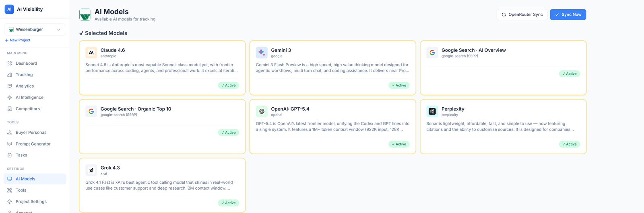Click the "Available AI models for tracking" subtitle
This screenshot has width=644, height=213.
[125, 19]
